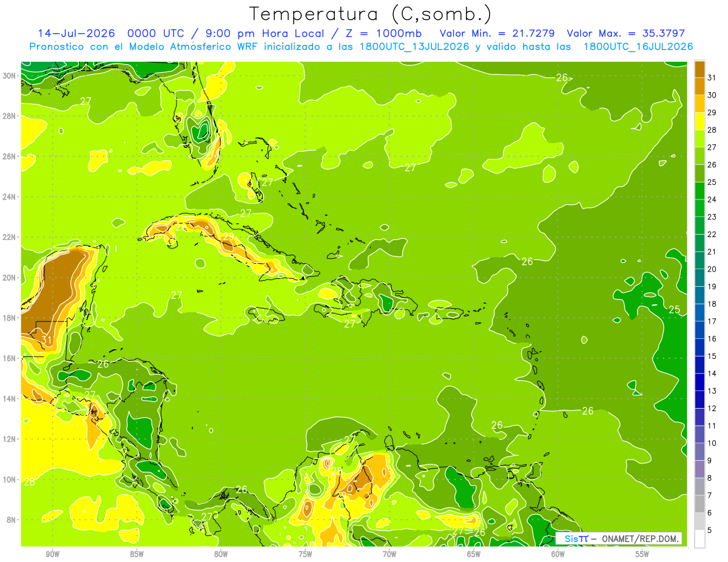Click the 30N latitude label
Screen dimensions: 728x562
click(x=10, y=75)
